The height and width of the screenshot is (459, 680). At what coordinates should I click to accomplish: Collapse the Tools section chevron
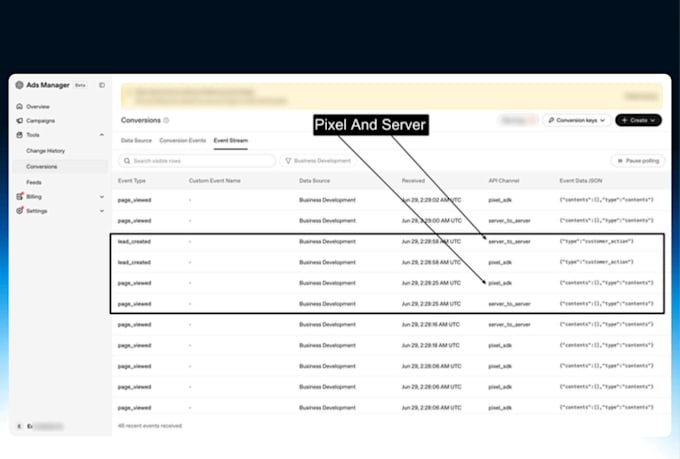tap(102, 135)
